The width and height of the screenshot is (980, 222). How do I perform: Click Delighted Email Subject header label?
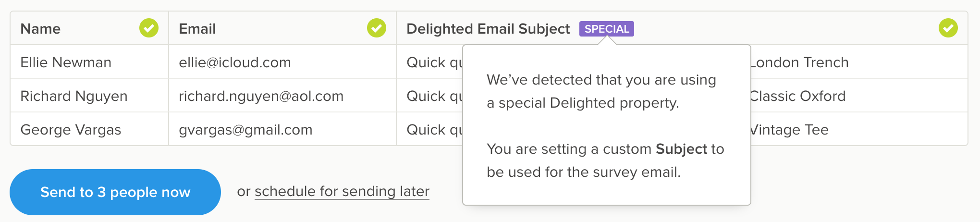[x=488, y=29]
